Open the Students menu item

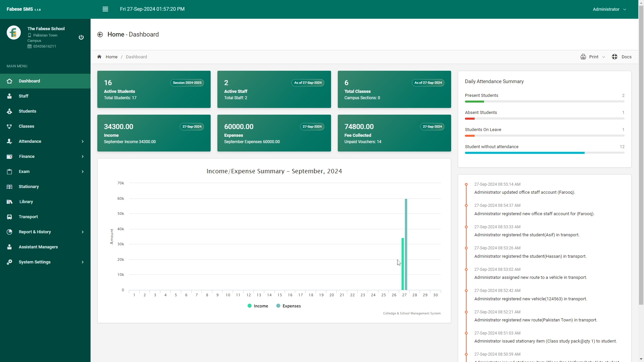[x=45, y=111]
